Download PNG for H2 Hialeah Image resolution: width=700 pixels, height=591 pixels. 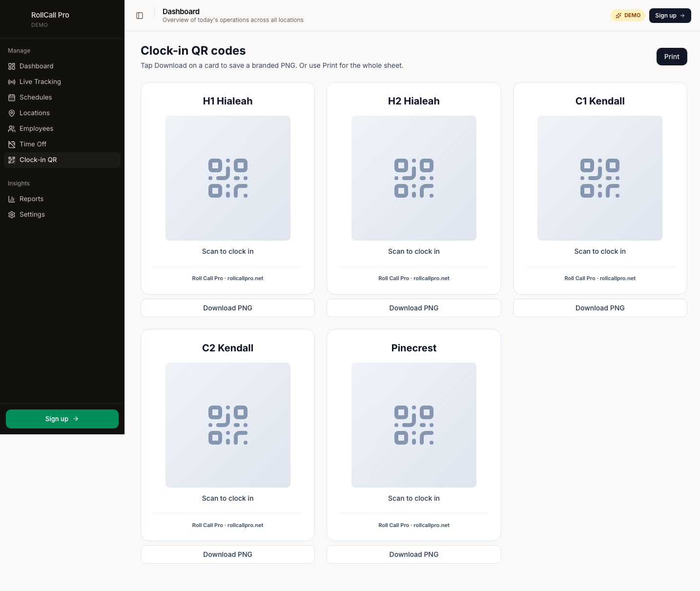(x=414, y=308)
